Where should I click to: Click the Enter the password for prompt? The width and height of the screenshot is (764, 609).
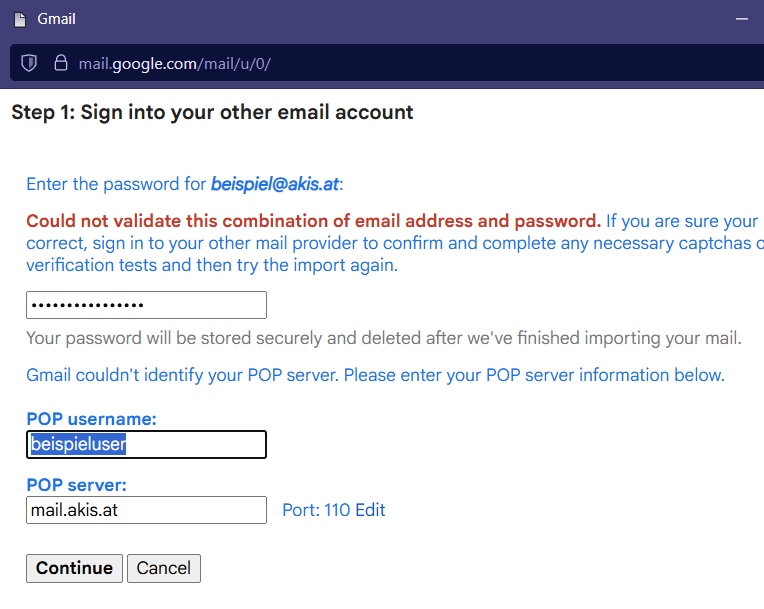(116, 184)
